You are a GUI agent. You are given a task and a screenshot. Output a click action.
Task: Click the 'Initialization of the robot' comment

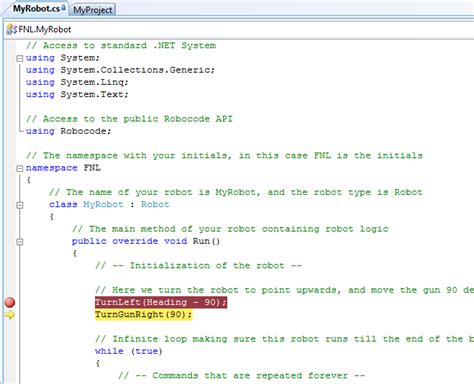198,266
